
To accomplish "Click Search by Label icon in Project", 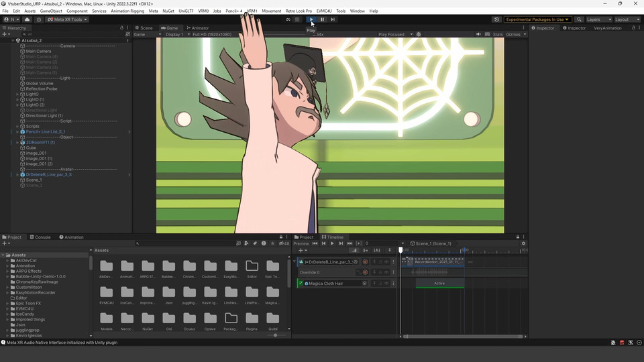I will pyautogui.click(x=255, y=243).
